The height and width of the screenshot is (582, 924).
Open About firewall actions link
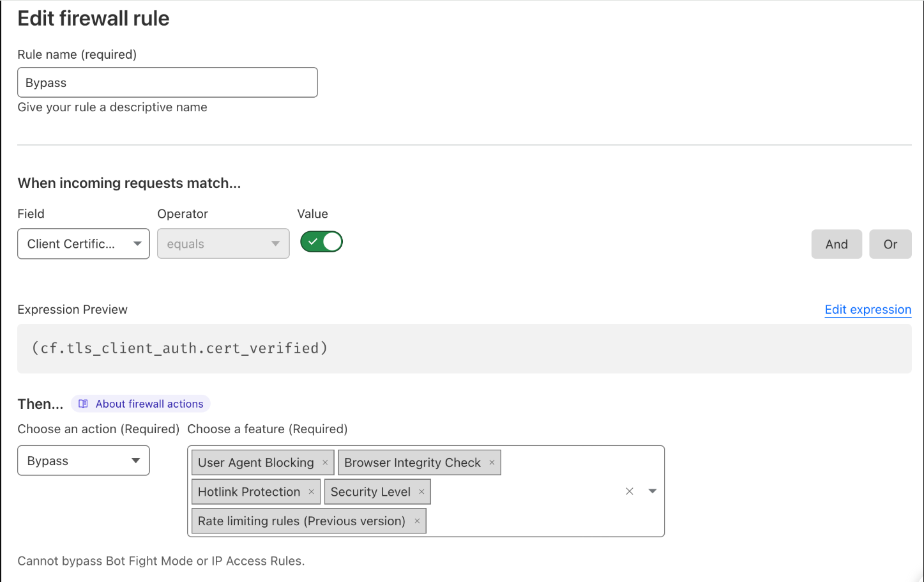tap(149, 404)
